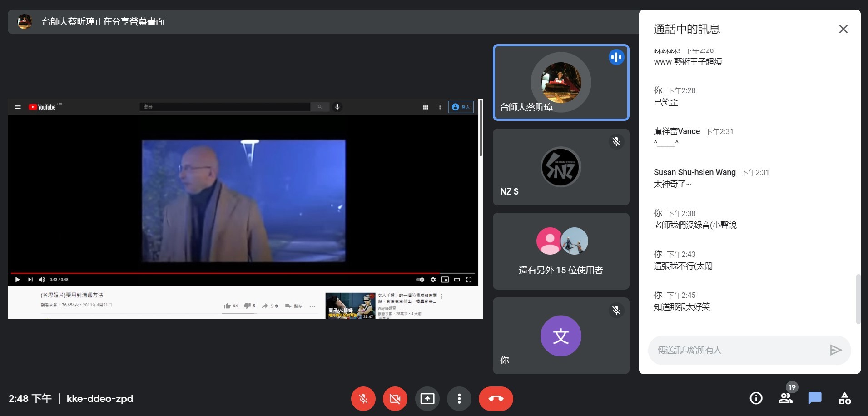Toggle the chat panel icon
Viewport: 868px width, 416px height.
(815, 398)
